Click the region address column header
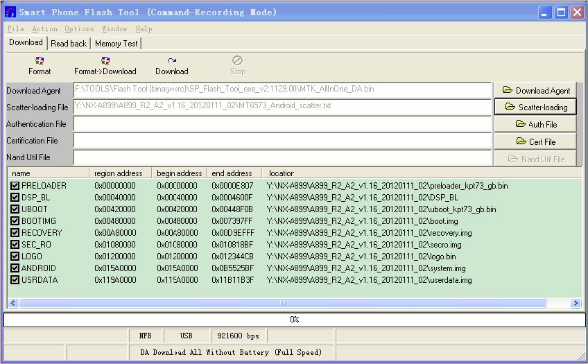The image size is (588, 364). point(121,173)
